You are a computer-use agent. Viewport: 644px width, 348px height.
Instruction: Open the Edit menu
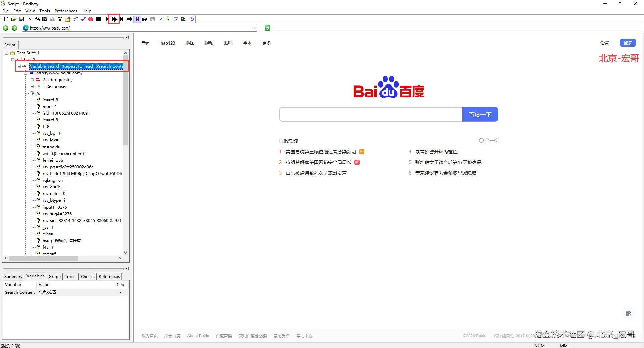(x=17, y=11)
